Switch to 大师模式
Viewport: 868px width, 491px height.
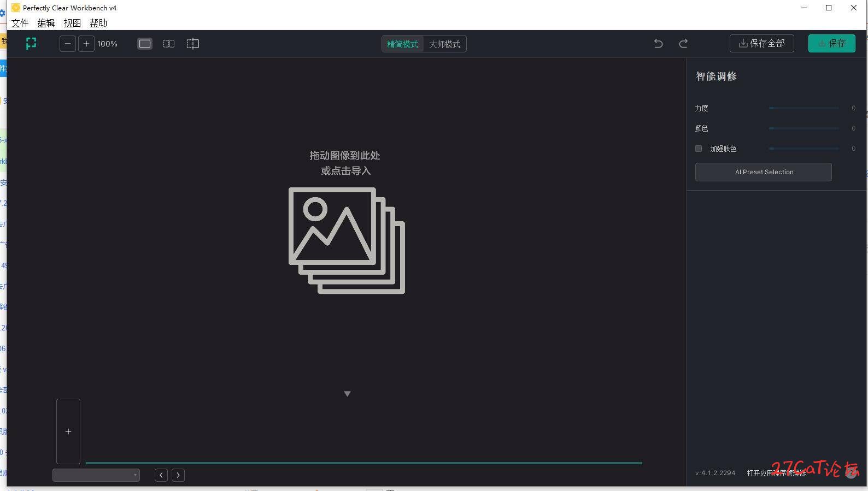pyautogui.click(x=444, y=44)
